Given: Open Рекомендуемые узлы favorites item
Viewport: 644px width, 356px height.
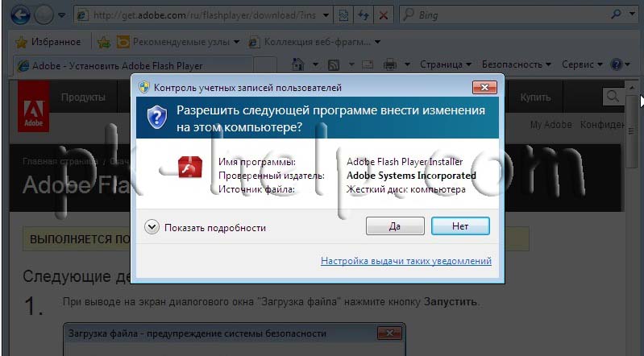Looking at the screenshot, I should 178,42.
